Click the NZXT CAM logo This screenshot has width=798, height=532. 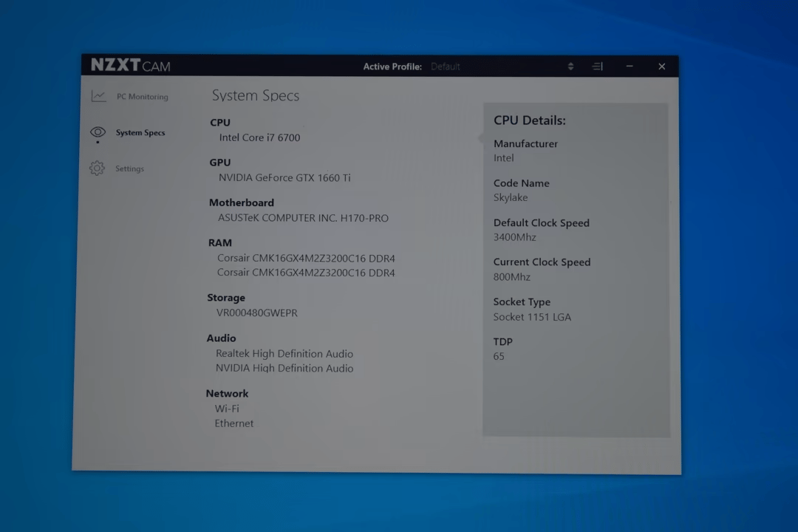pos(131,65)
